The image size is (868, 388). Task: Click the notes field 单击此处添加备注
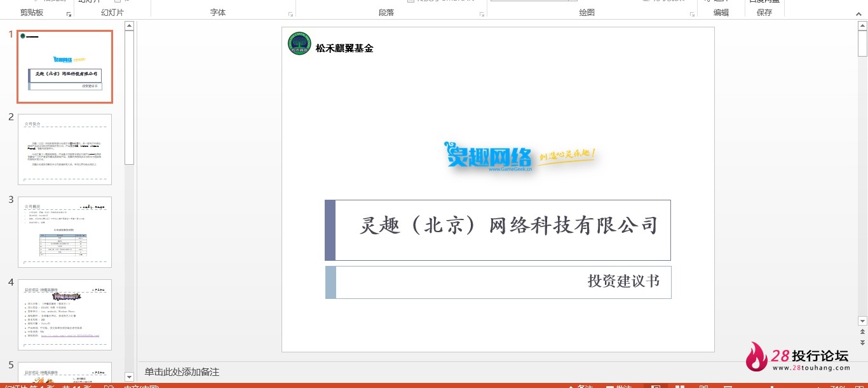point(182,372)
